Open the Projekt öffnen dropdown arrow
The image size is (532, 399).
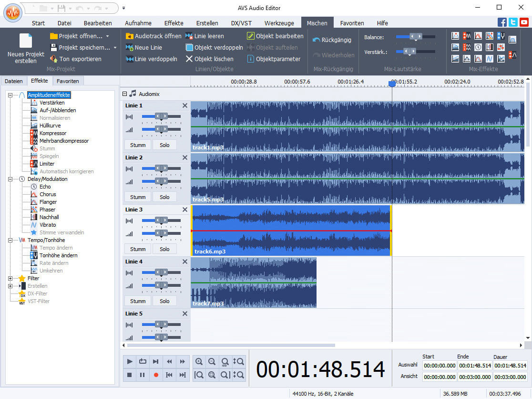point(108,36)
